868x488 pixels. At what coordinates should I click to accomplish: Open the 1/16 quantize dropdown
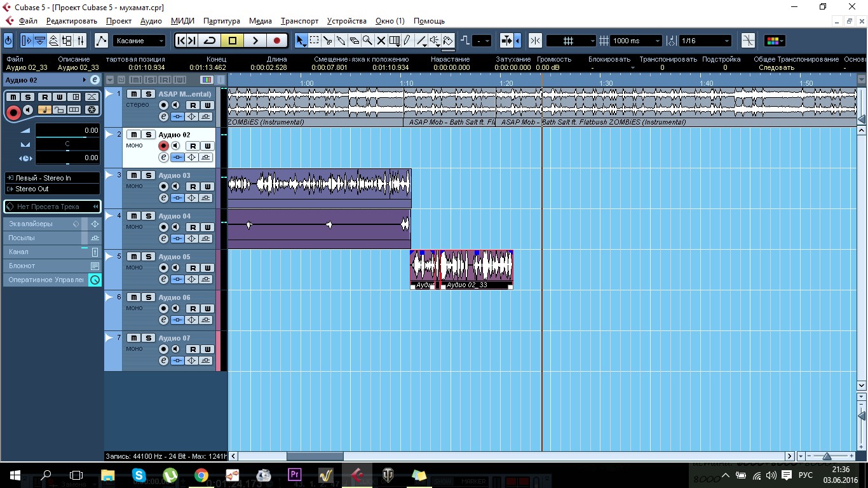[x=705, y=41]
